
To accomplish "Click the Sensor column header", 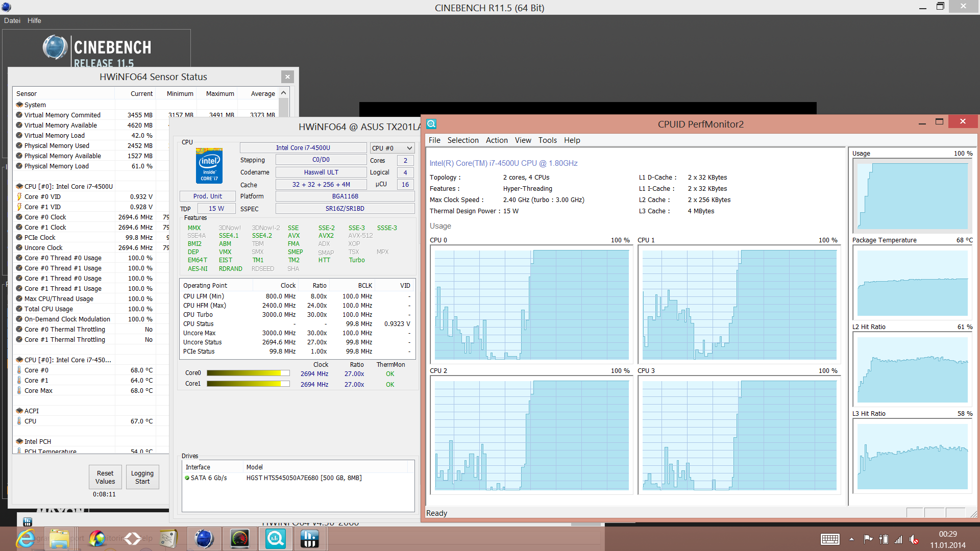I will tap(64, 93).
